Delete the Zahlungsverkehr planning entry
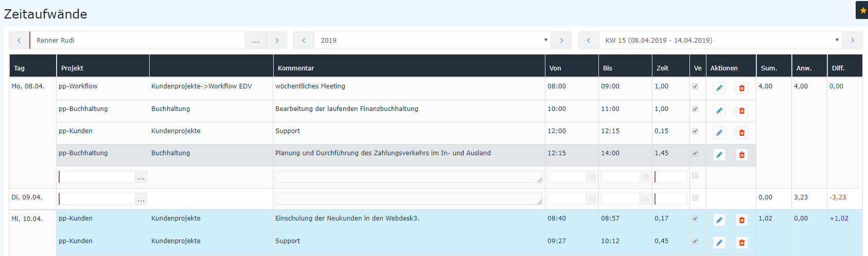The height and width of the screenshot is (256, 868). (x=741, y=155)
